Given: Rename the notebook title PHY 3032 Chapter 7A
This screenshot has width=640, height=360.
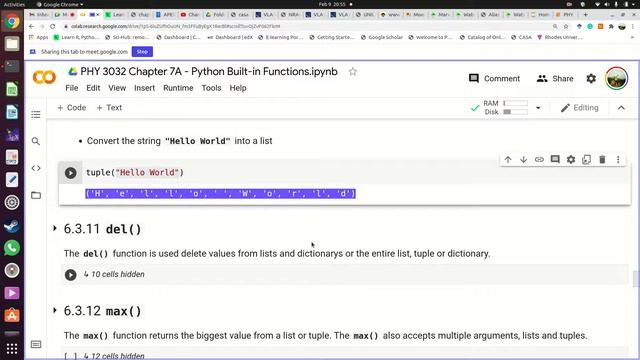Looking at the screenshot, I should [x=209, y=71].
